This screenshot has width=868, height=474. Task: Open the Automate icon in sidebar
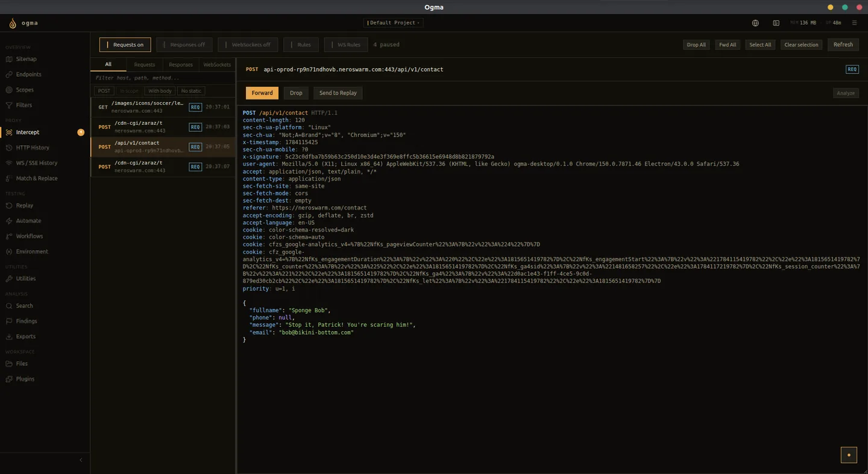pos(9,221)
